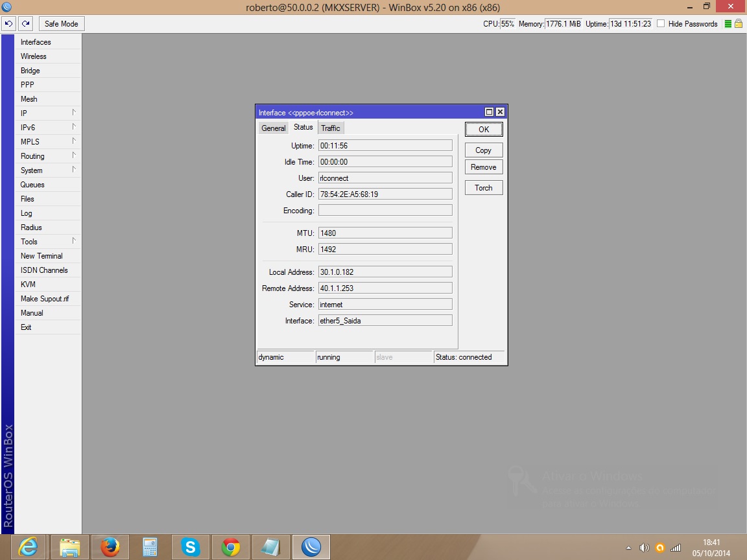Open the Files menu item
Screen dimensions: 747x560
[47, 199]
